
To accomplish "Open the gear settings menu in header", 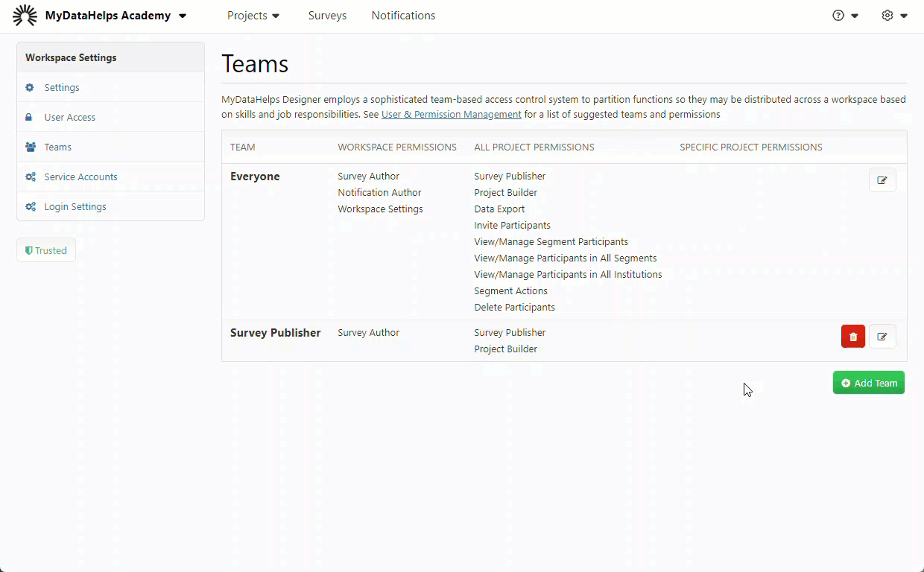I will (x=893, y=16).
